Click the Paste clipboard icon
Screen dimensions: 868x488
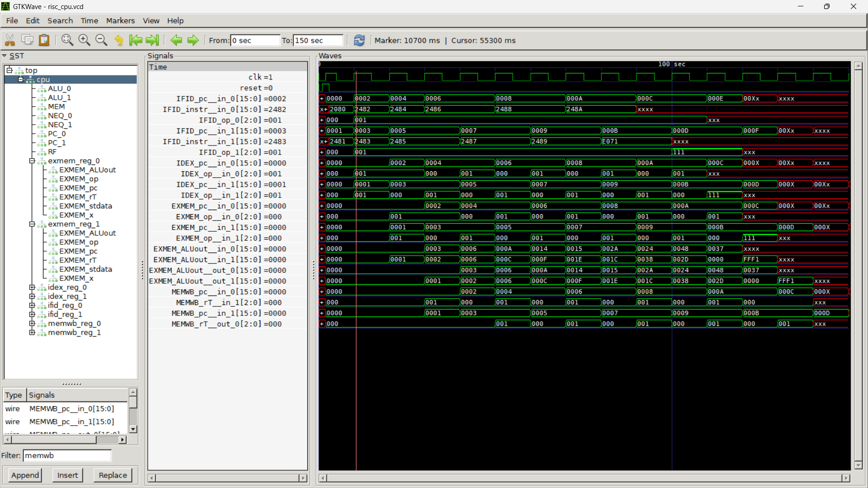pos(44,40)
